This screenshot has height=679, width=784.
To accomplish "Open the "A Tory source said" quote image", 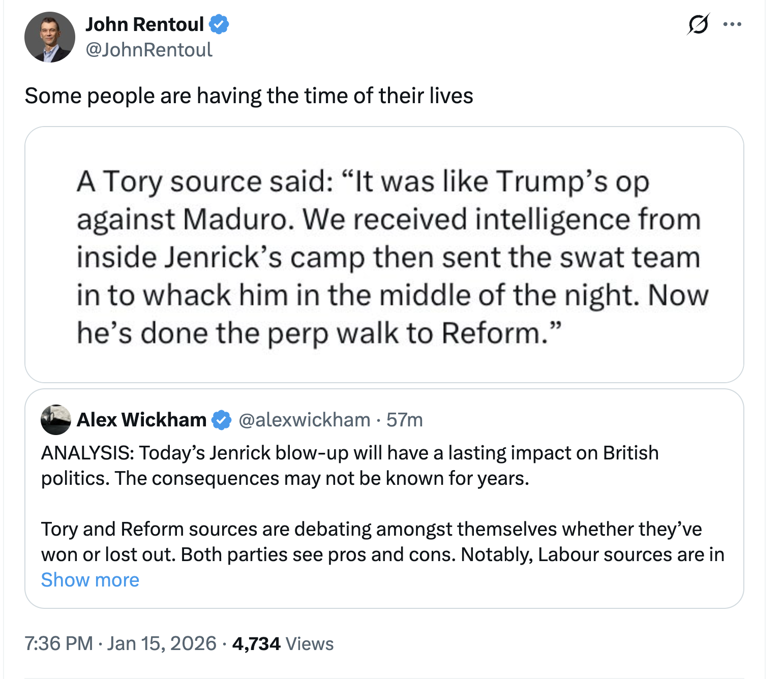I will tap(384, 254).
